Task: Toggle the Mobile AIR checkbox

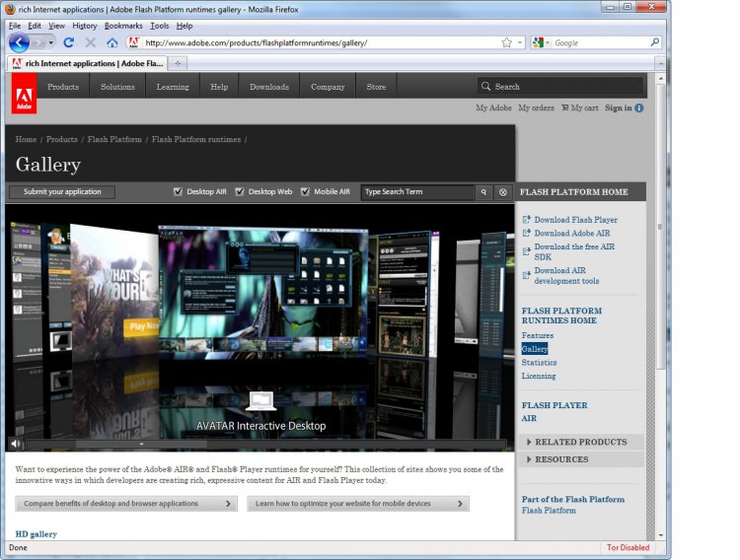Action: pyautogui.click(x=305, y=191)
